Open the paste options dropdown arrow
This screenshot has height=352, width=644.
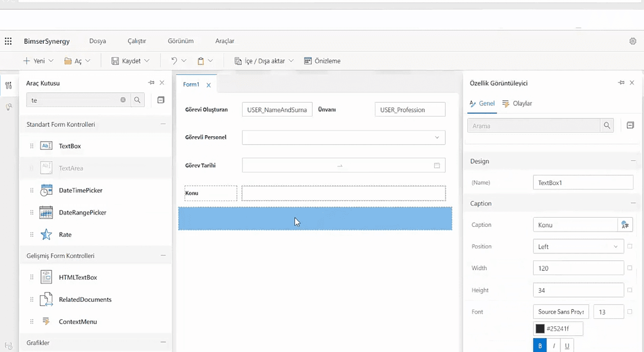click(x=211, y=61)
